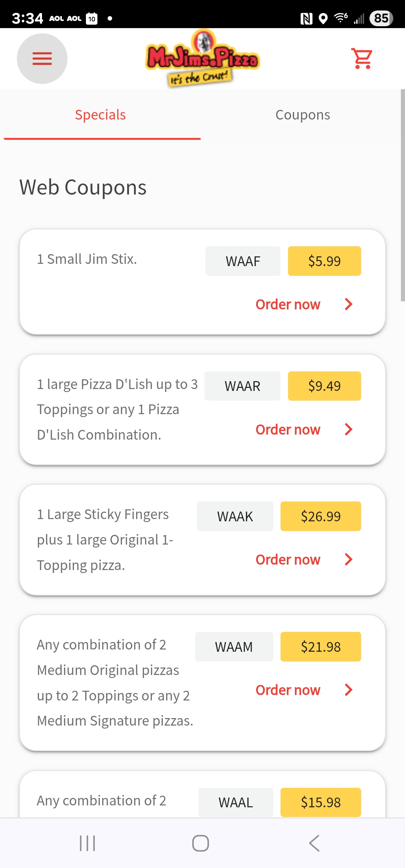Tap Order now for 2 Medium Original pizzas
Viewport: 405px width, 868px height.
288,690
